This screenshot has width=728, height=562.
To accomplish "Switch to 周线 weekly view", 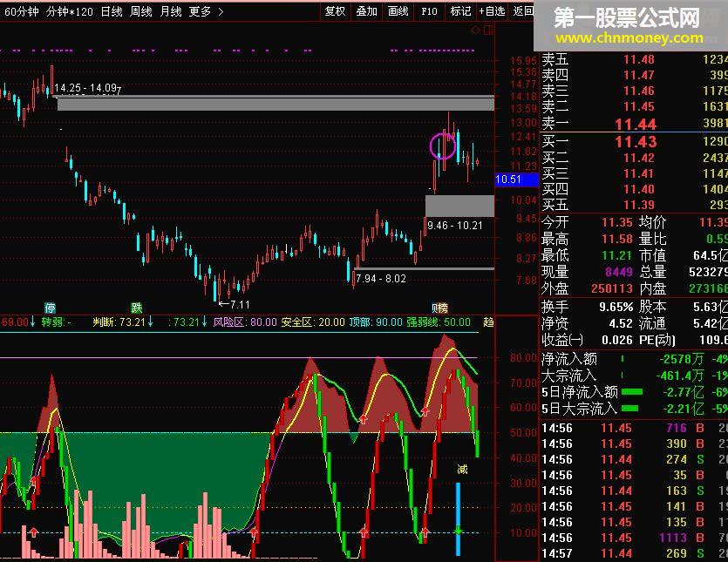I will click(x=140, y=11).
